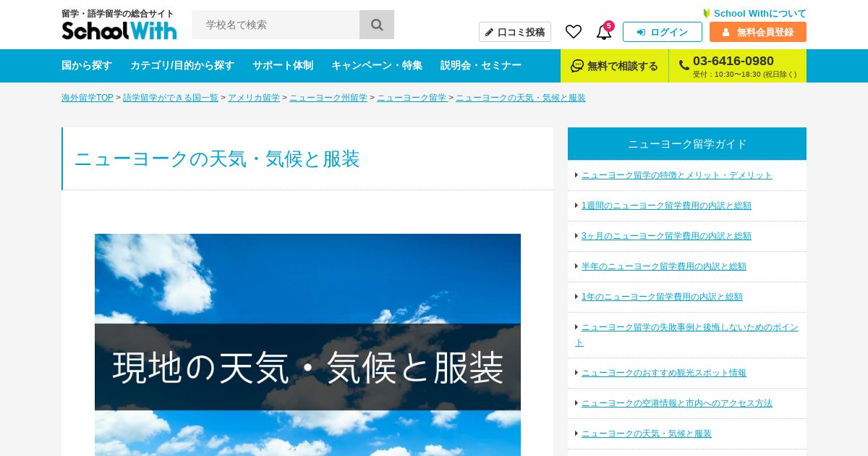This screenshot has width=868, height=456.
Task: Click 無料で相談する button
Action: (x=614, y=66)
